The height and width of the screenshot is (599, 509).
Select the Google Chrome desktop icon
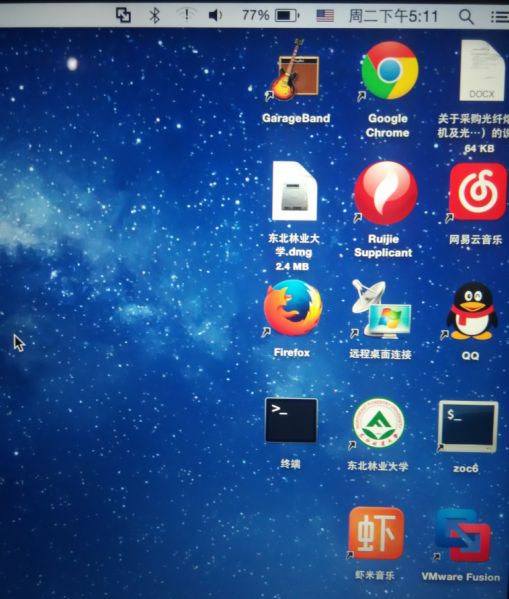coord(389,71)
